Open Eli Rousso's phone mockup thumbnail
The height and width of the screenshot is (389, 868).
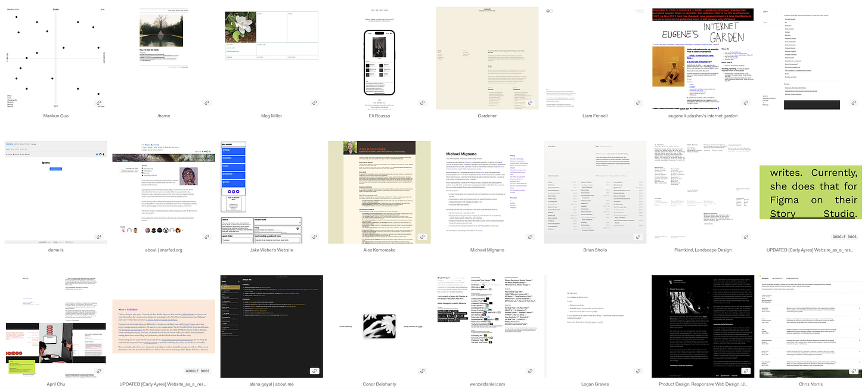(x=380, y=58)
